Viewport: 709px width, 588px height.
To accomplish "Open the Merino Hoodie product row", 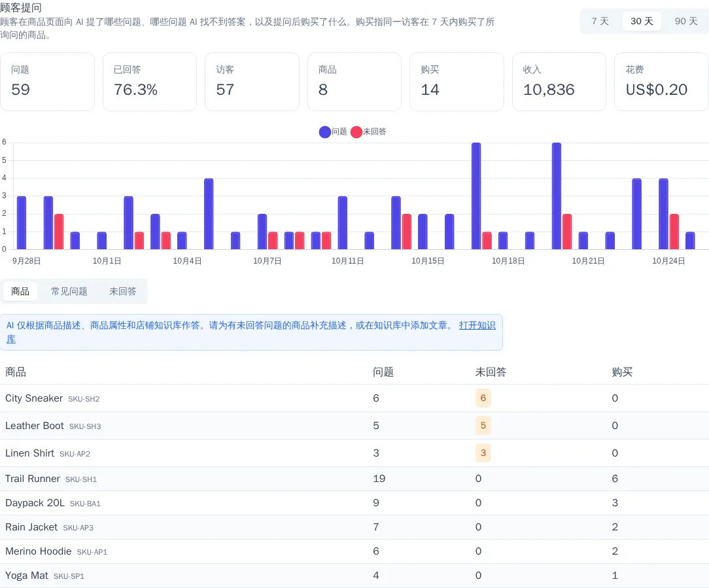I will click(354, 551).
